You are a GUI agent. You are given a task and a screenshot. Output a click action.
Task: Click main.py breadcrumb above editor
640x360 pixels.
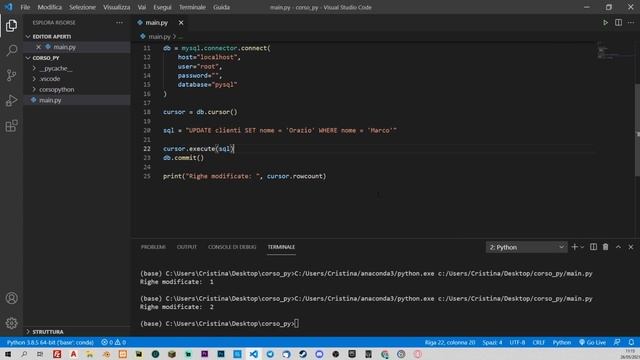pos(160,37)
